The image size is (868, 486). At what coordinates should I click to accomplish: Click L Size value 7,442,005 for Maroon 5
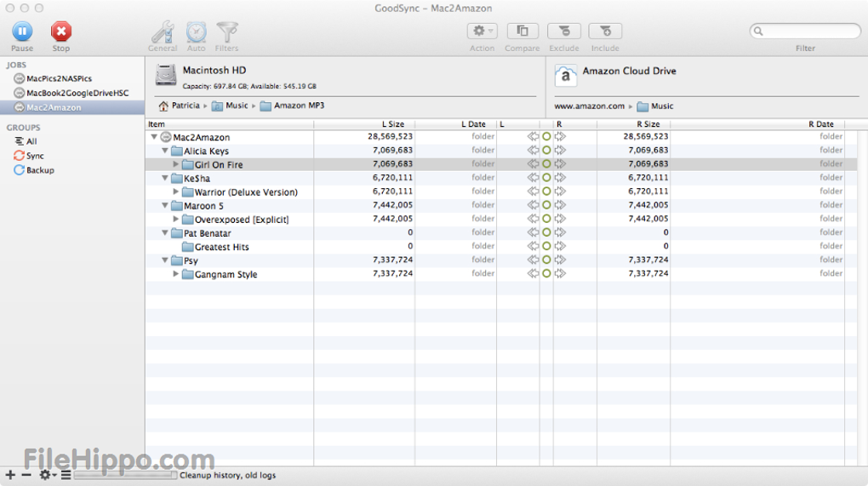pyautogui.click(x=392, y=205)
